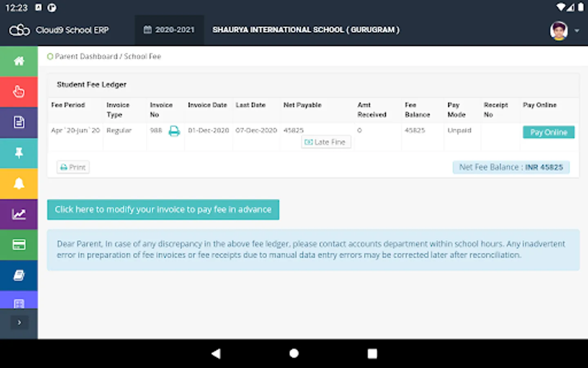The image size is (588, 368).
Task: Tap the Wi-Fi status bar icon
Action: coord(561,7)
